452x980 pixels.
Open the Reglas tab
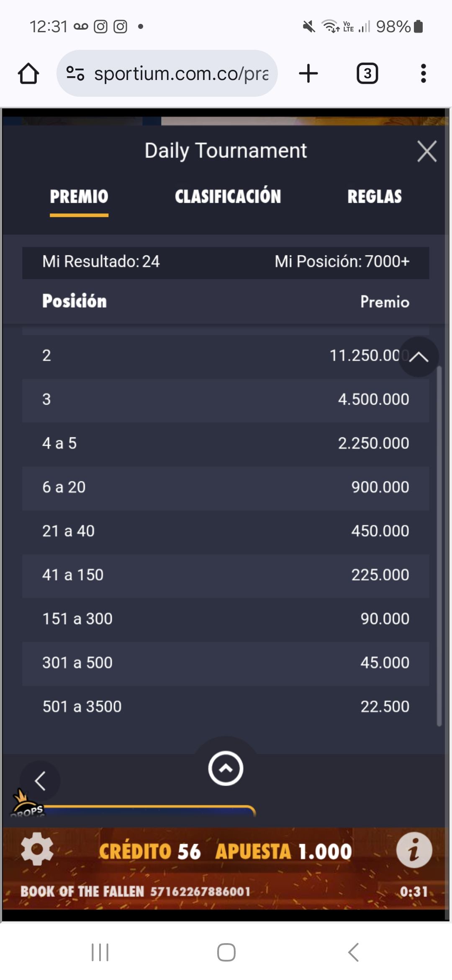tap(374, 196)
